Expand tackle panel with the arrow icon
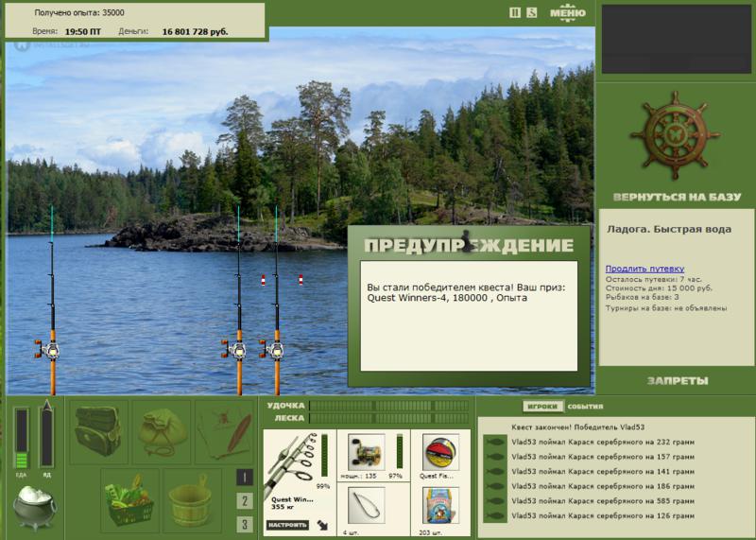 click(322, 525)
